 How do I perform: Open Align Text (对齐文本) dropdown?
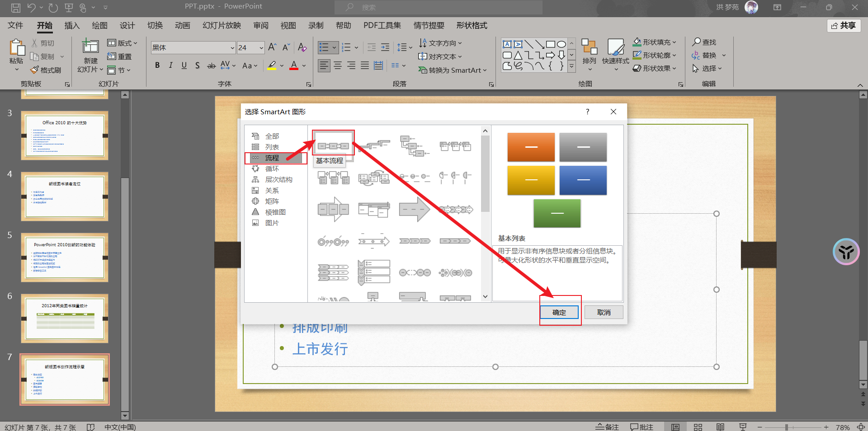pyautogui.click(x=440, y=56)
